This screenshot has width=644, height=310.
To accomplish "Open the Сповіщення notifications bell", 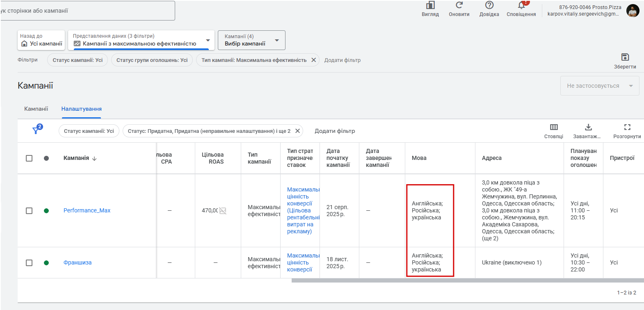I will [521, 5].
